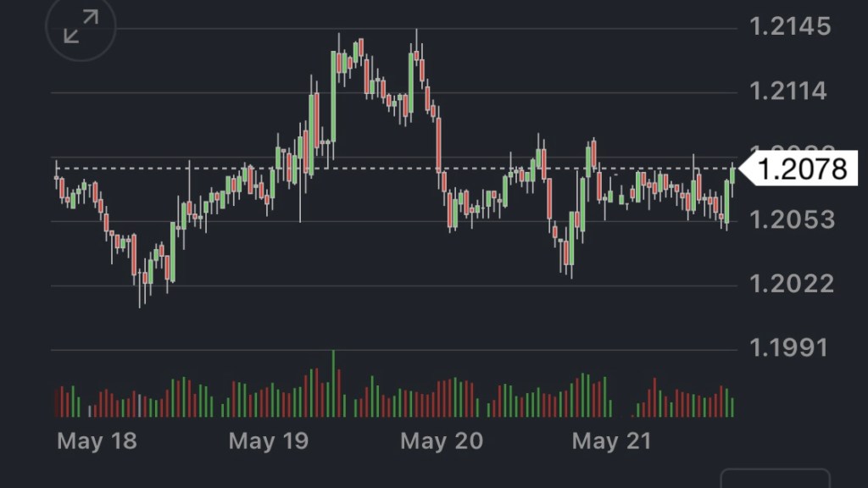The height and width of the screenshot is (488, 868).
Task: Click the 1.2022 price axis label
Action: coord(792,284)
